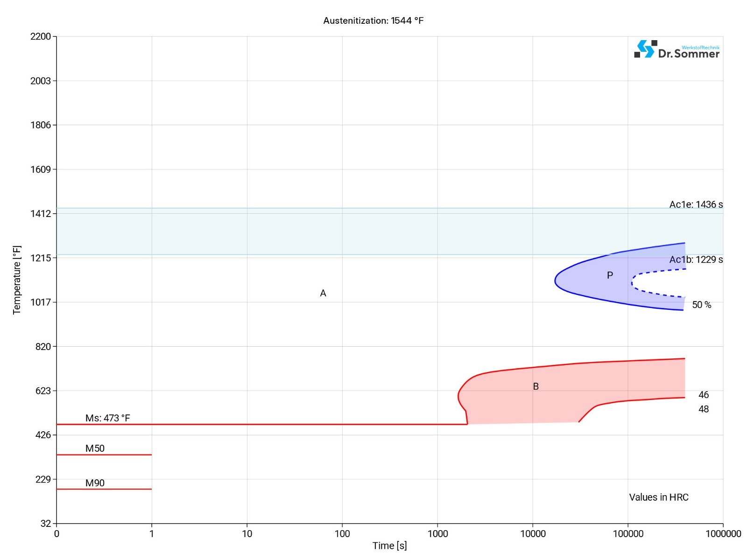Click the Dr. Sommer blue logo icon
The height and width of the screenshot is (560, 747).
click(x=646, y=49)
